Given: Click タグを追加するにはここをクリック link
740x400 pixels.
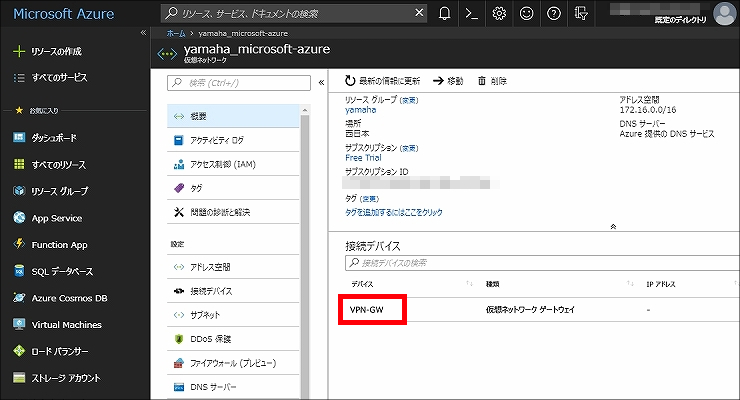Looking at the screenshot, I should tap(394, 212).
